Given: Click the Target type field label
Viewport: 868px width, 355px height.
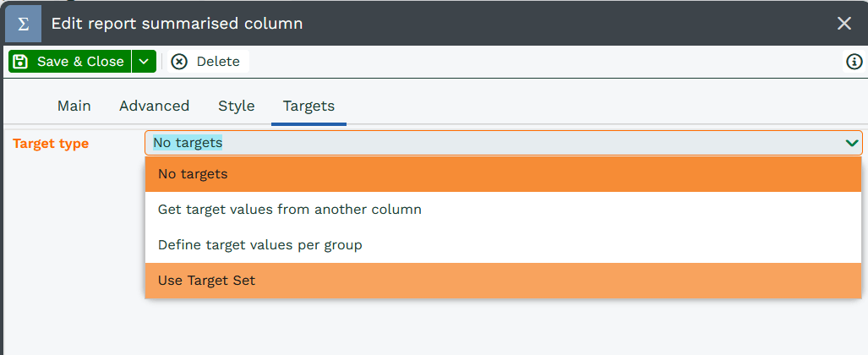Looking at the screenshot, I should (x=51, y=144).
